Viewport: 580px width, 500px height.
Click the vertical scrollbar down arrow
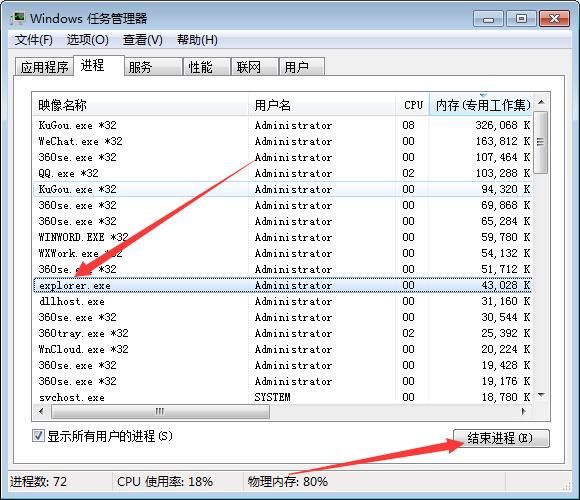tap(541, 395)
